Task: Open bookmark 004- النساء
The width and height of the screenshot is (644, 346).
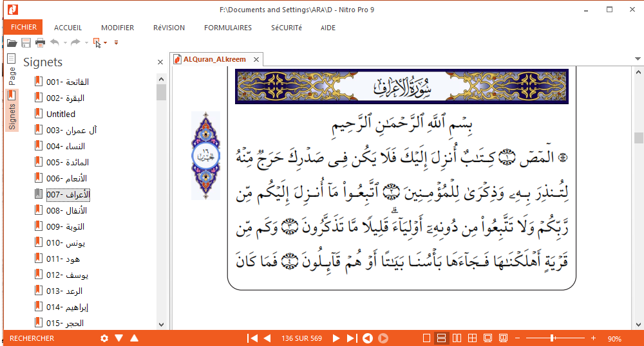Action: coord(65,147)
